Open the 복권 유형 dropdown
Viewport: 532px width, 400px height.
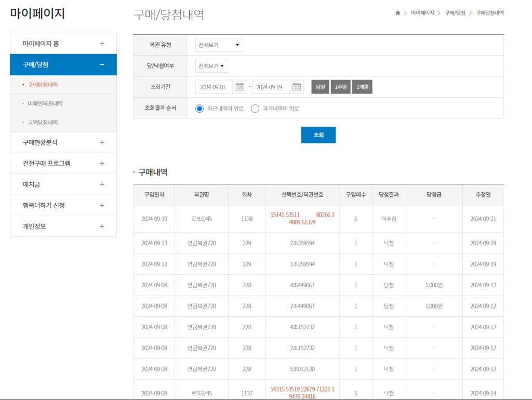[x=219, y=45]
